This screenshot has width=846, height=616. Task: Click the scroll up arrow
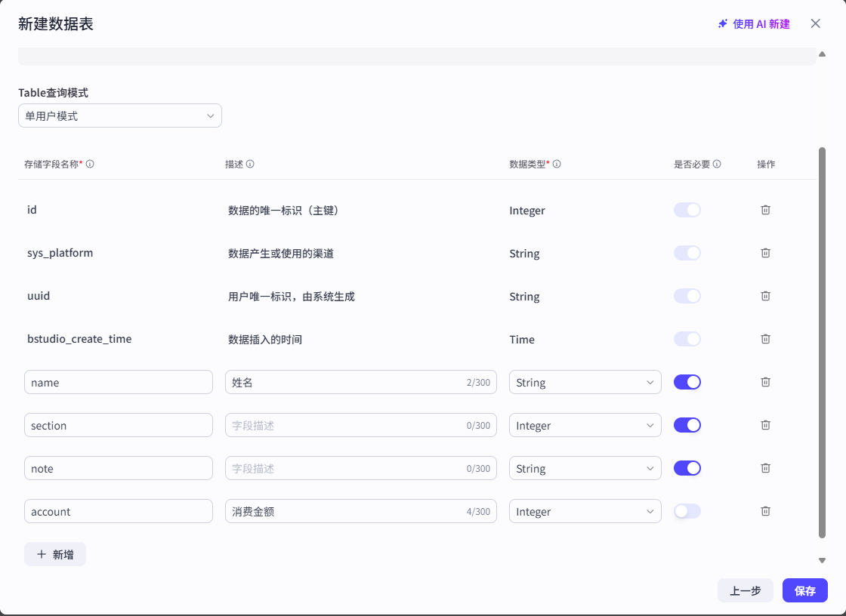tap(822, 54)
